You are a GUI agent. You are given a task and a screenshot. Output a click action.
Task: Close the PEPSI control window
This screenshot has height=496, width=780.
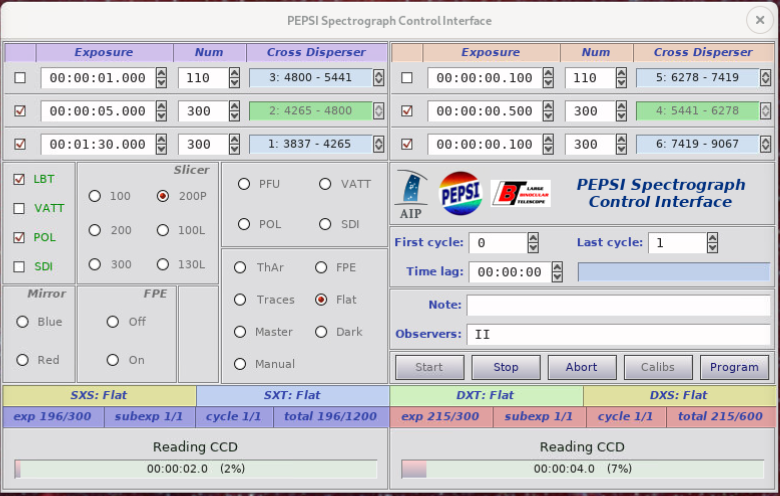click(760, 20)
